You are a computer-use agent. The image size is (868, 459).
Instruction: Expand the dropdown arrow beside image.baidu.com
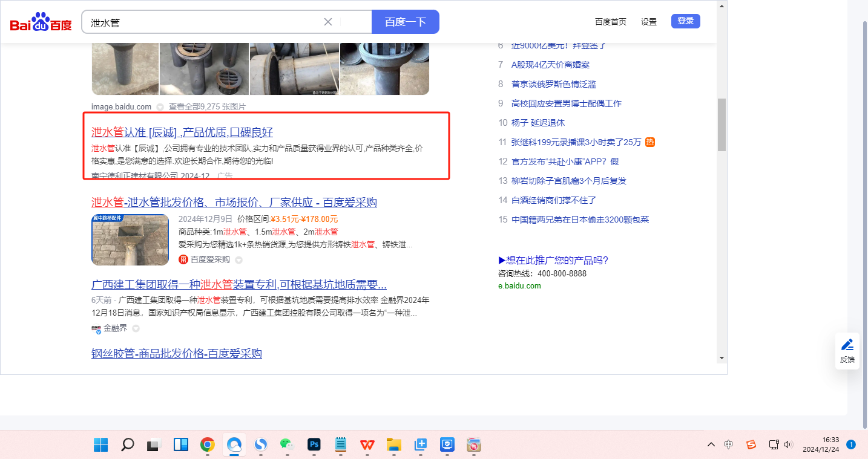(x=160, y=107)
